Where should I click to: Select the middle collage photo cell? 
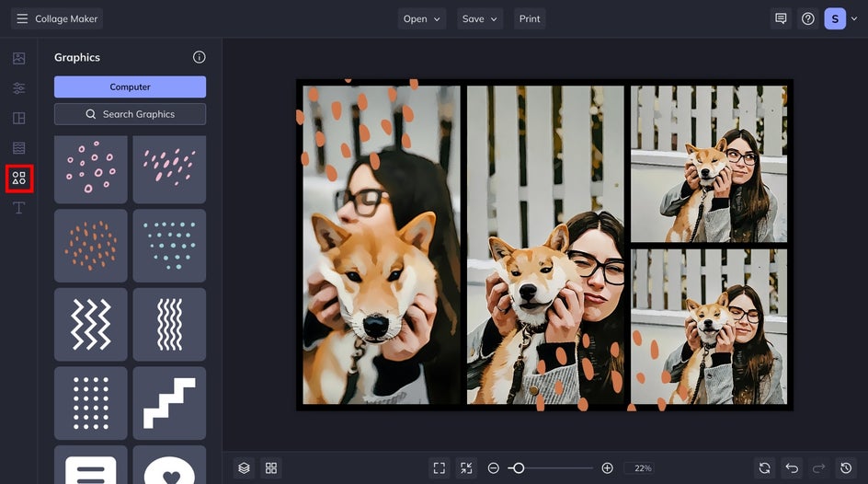(545, 244)
